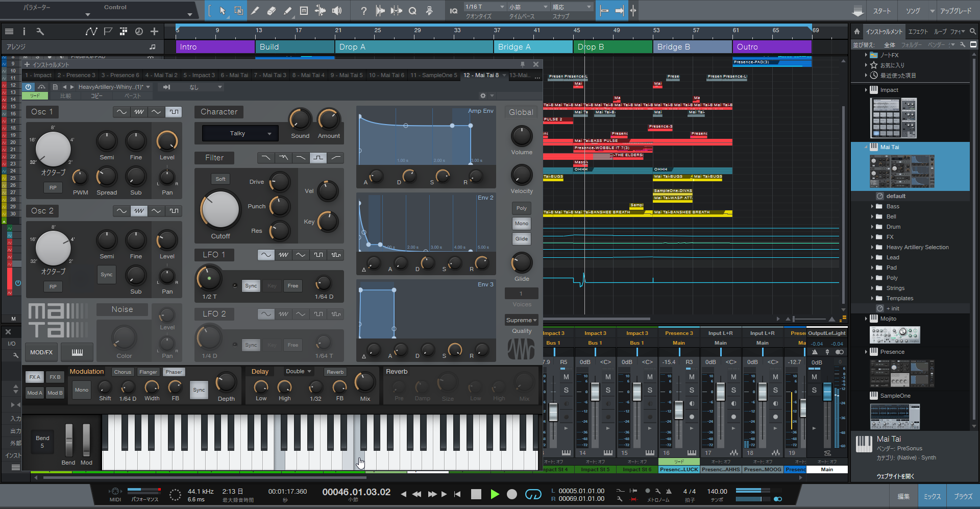Select the Mute tool
Viewport: 980px width, 509px height.
[x=304, y=11]
